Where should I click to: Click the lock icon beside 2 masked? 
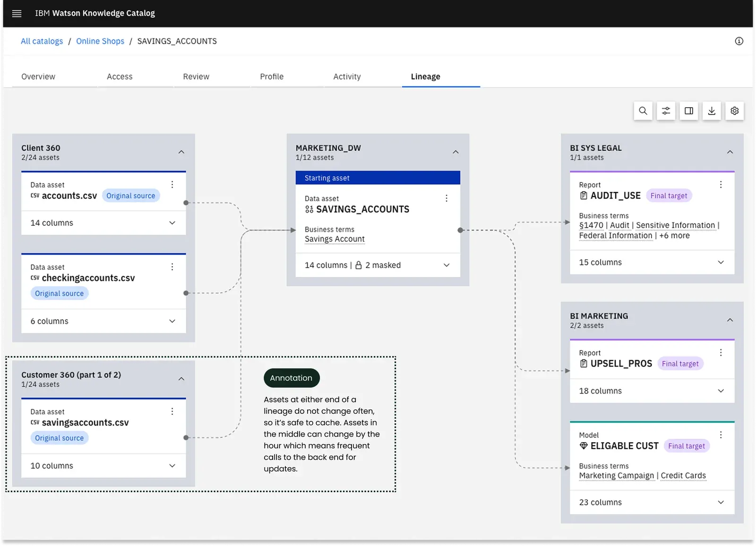tap(359, 265)
